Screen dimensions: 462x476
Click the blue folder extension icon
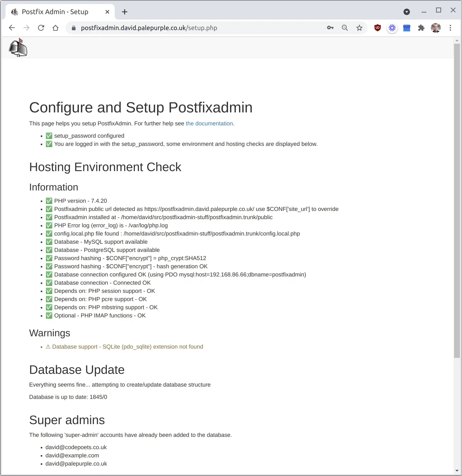click(407, 28)
